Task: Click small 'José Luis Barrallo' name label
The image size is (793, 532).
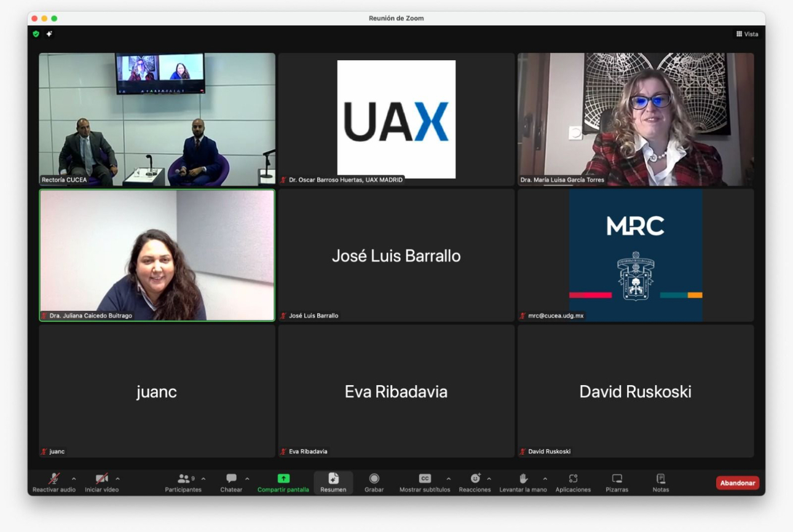Action: pyautogui.click(x=314, y=316)
